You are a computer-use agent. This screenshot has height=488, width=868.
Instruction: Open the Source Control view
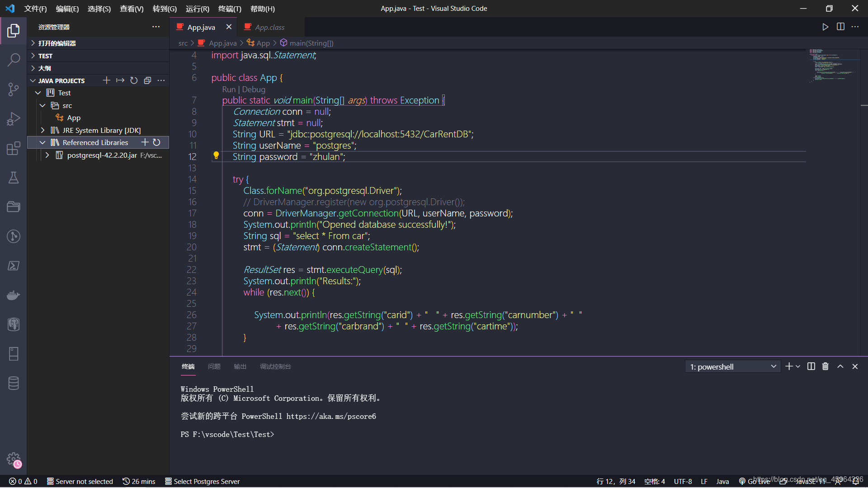pyautogui.click(x=14, y=89)
